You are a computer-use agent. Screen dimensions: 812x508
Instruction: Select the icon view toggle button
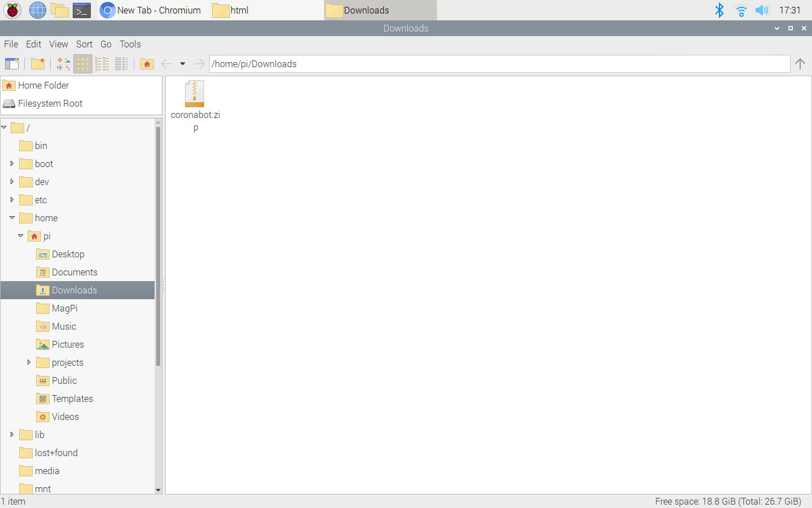(x=83, y=64)
